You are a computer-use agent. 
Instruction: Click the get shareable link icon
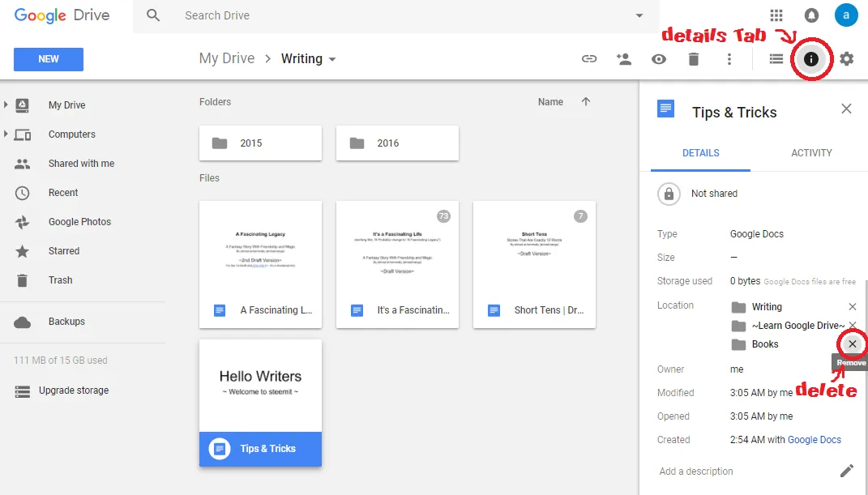[589, 58]
